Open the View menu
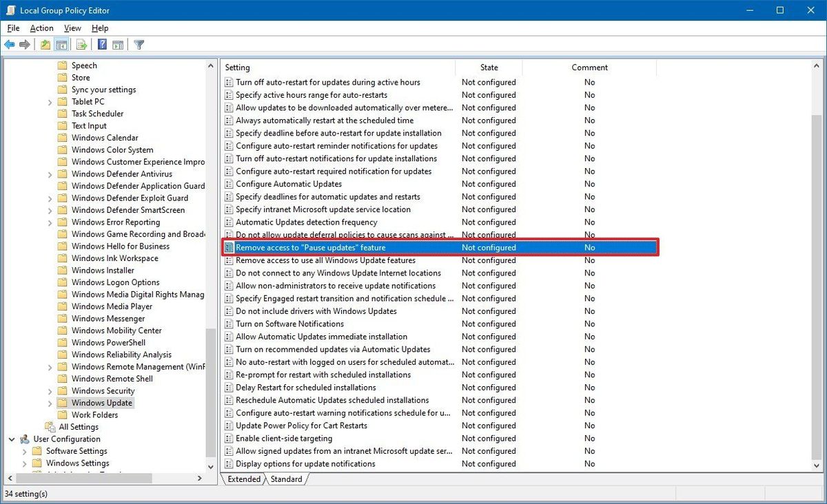Image resolution: width=827 pixels, height=504 pixels. click(x=72, y=28)
